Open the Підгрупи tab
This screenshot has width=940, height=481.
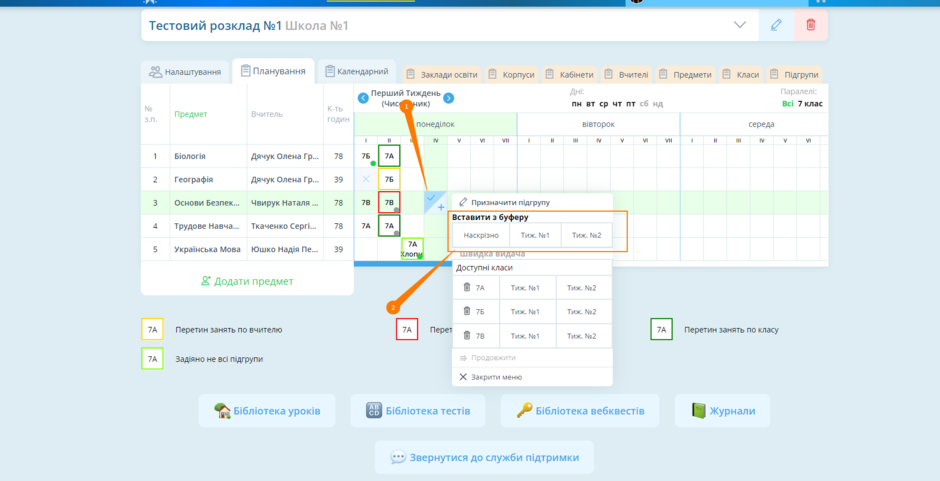pyautogui.click(x=795, y=74)
